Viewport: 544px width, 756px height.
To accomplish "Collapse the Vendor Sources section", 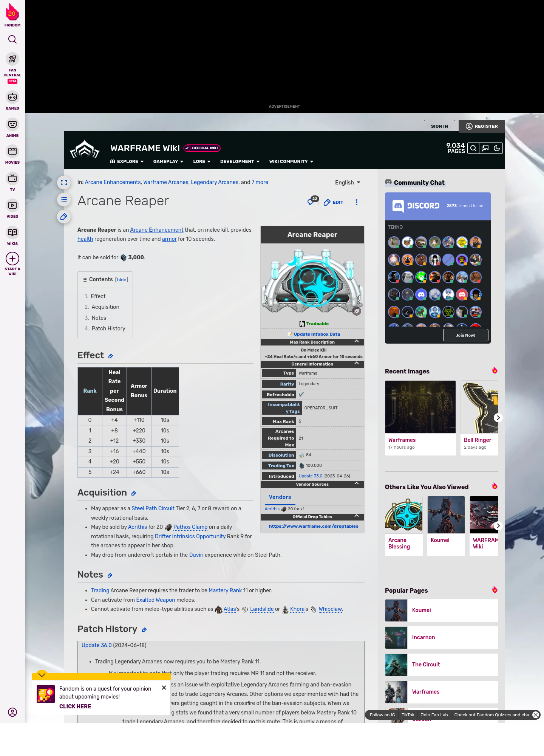I will [x=357, y=483].
